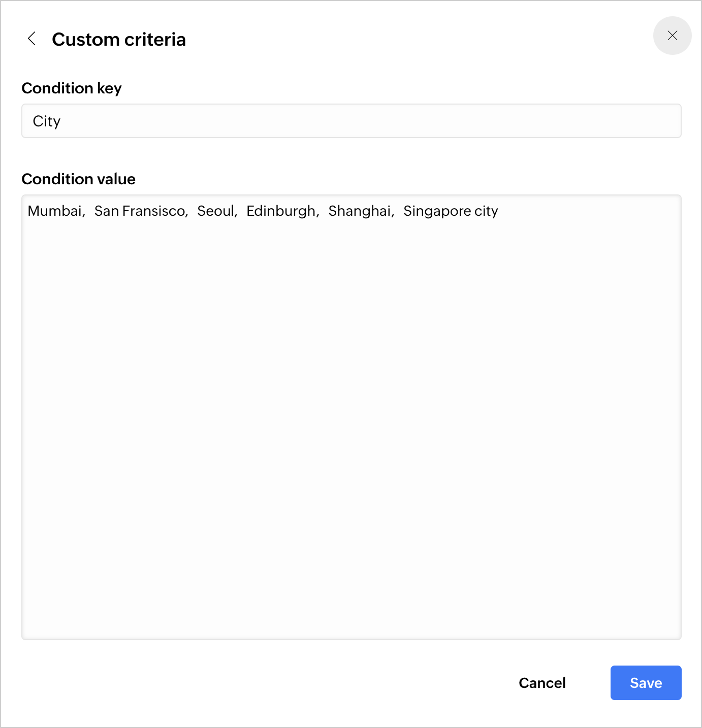Save the custom criteria

[646, 683]
